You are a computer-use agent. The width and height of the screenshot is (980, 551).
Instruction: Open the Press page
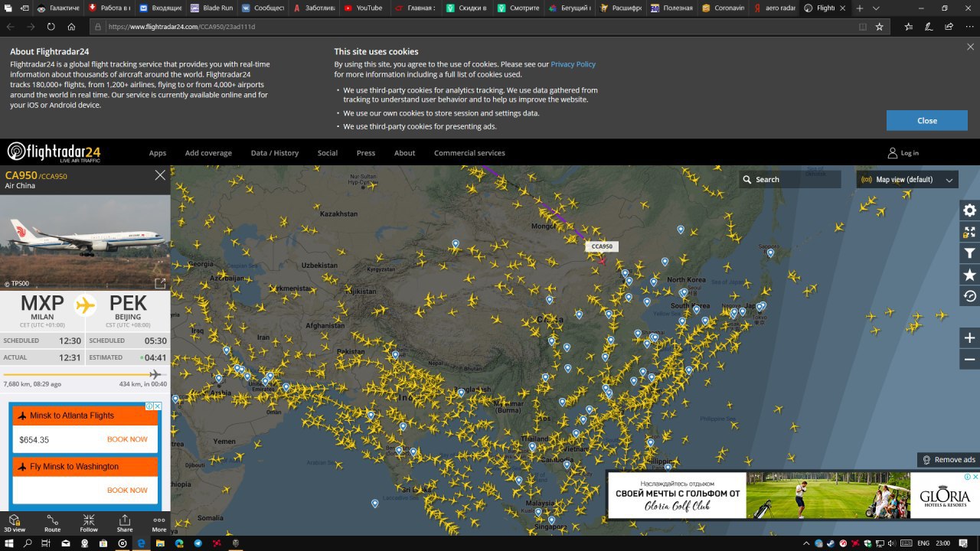[x=366, y=153]
